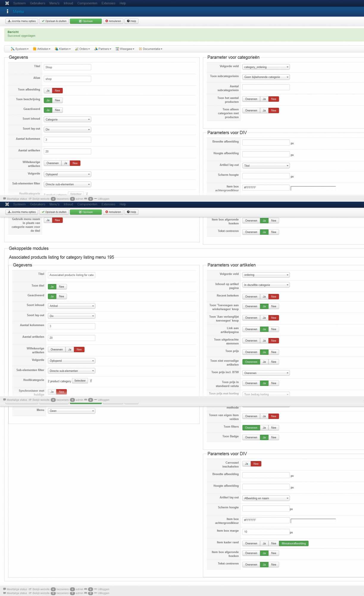Screen dimensions: 364x596
Task: Click the Weergave display icon
Action: point(117,49)
